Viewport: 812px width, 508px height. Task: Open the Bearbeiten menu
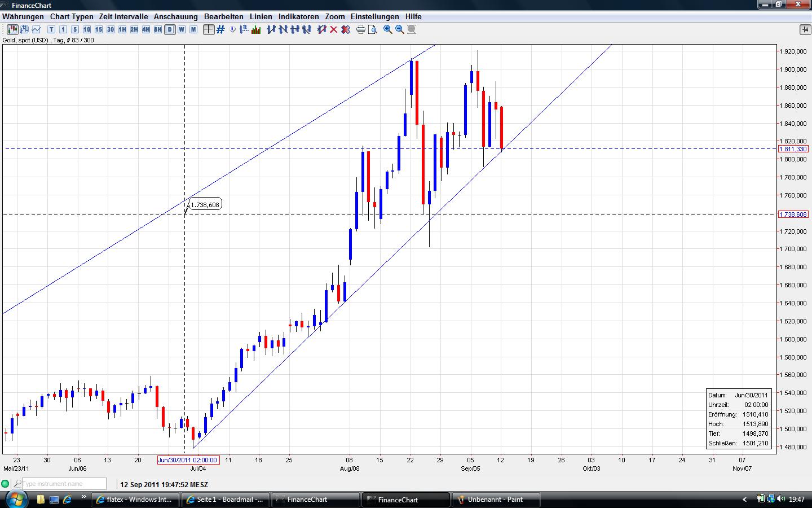(224, 16)
